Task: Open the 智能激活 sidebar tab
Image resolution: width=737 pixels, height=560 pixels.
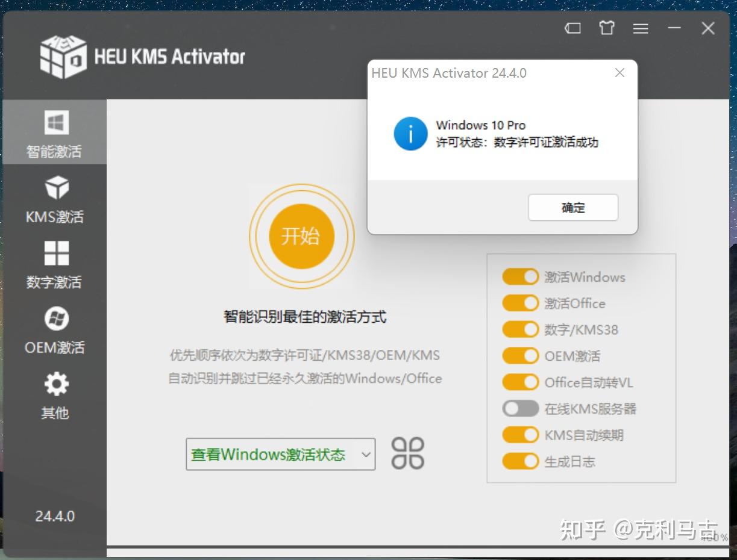Action: point(54,132)
